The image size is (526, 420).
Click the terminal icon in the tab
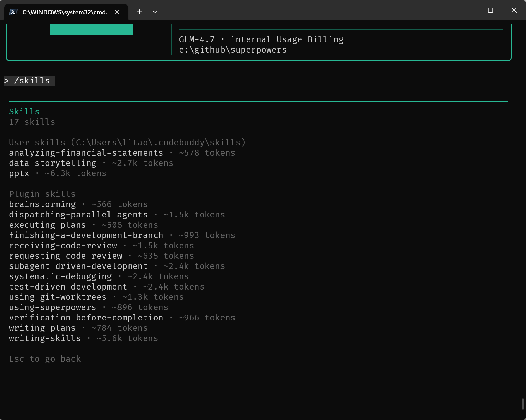tap(13, 12)
